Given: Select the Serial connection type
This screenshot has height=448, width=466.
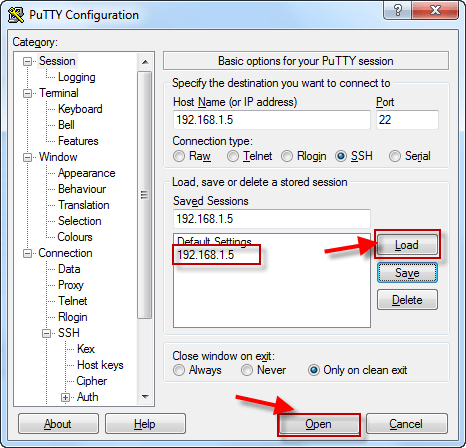Looking at the screenshot, I should (395, 156).
